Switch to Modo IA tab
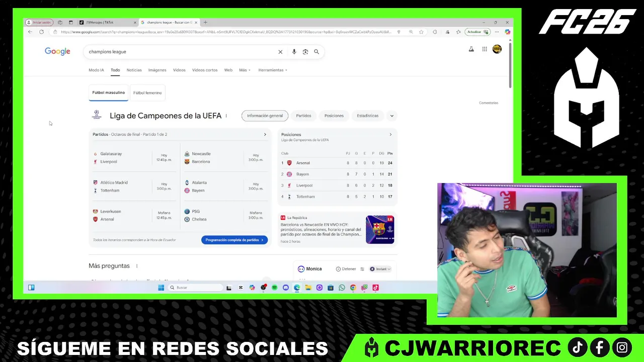Image resolution: width=644 pixels, height=362 pixels. coord(96,70)
